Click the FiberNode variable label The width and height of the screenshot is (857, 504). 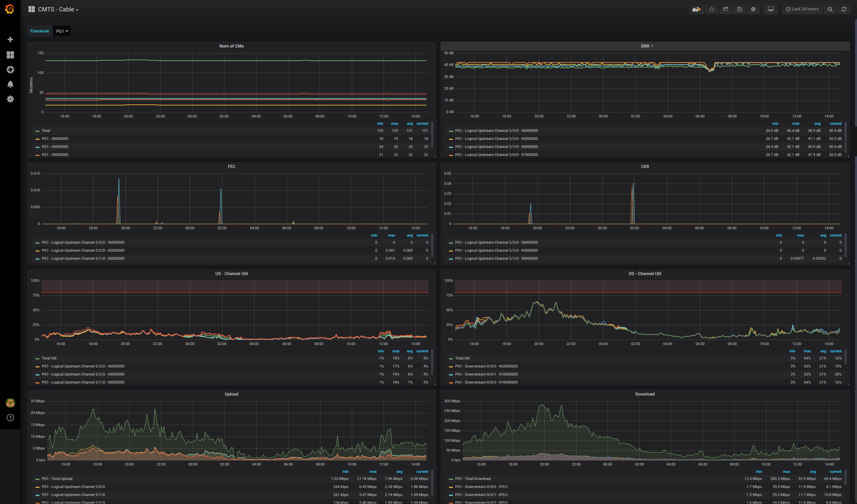(x=40, y=31)
